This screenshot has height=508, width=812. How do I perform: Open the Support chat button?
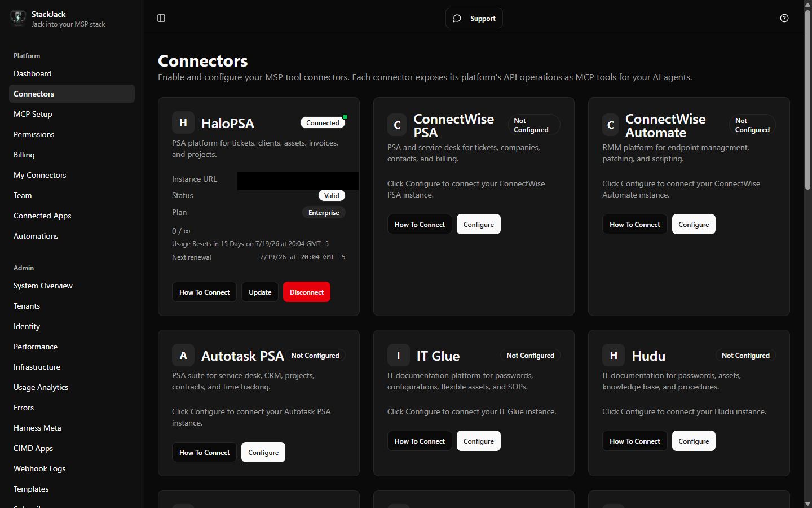point(474,18)
